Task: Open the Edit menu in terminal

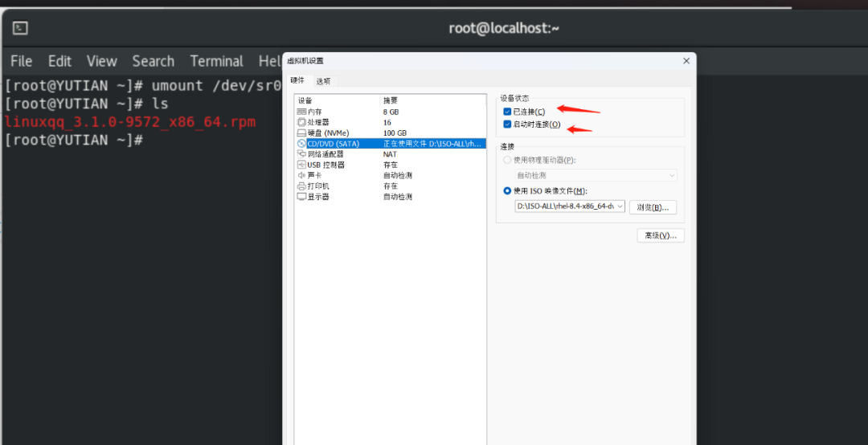Action: [59, 61]
